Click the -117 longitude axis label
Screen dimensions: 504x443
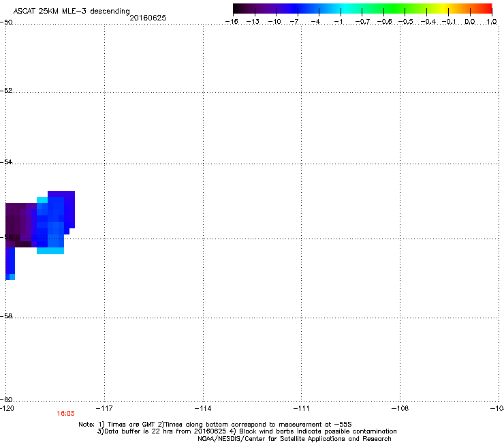(x=104, y=408)
